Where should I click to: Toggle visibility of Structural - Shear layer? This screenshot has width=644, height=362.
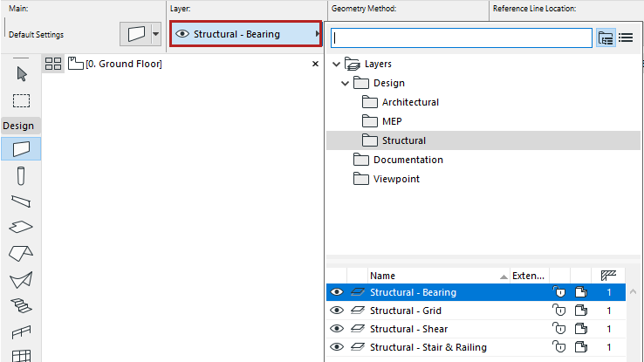(337, 329)
